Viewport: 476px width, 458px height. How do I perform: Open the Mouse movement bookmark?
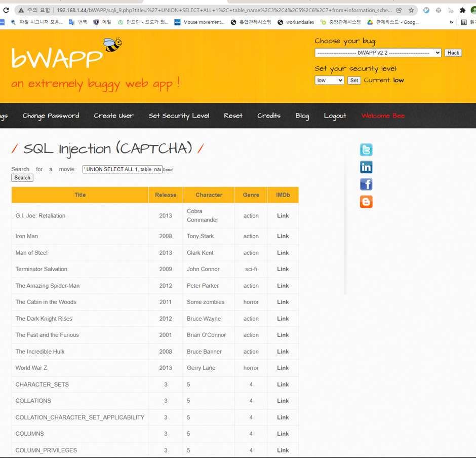pyautogui.click(x=200, y=22)
